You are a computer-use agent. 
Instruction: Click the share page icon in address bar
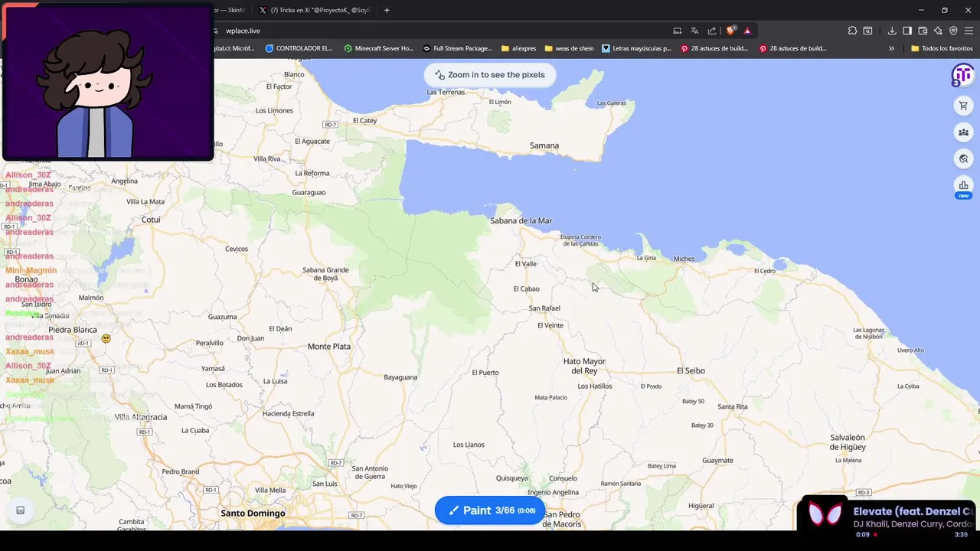(712, 31)
